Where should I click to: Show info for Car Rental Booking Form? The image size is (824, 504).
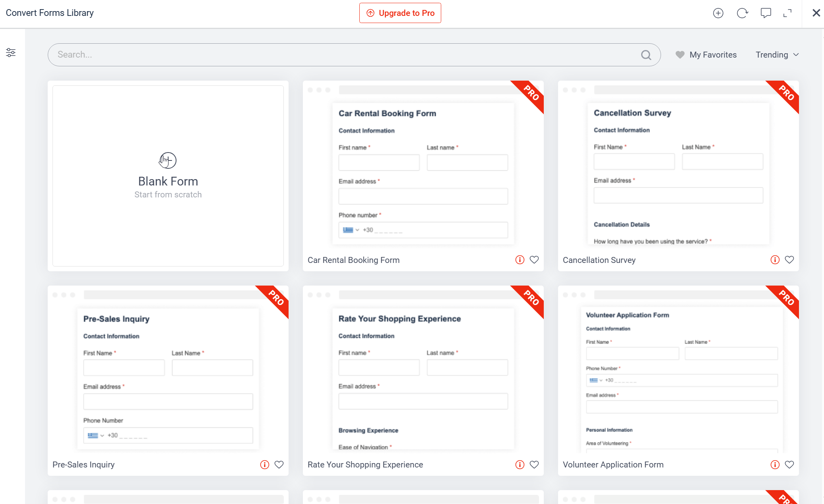(520, 260)
